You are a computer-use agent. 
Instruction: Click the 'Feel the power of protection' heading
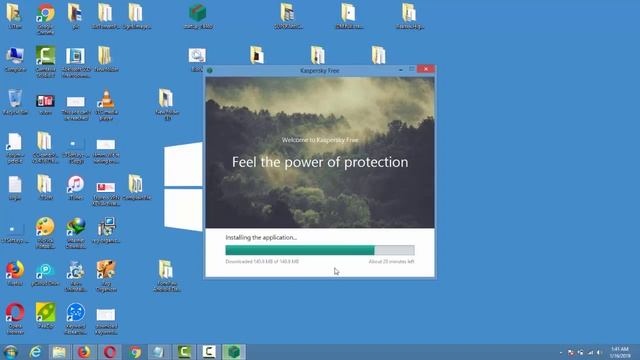tap(320, 162)
